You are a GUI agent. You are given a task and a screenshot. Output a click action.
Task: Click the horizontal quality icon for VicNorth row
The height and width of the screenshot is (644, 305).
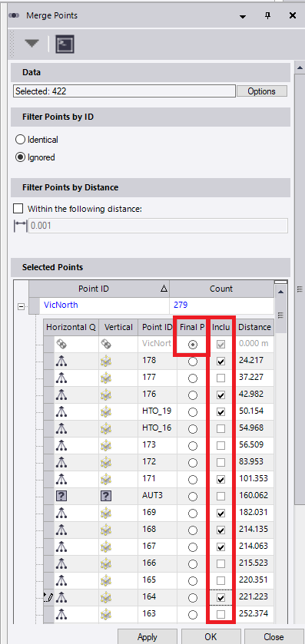point(61,344)
